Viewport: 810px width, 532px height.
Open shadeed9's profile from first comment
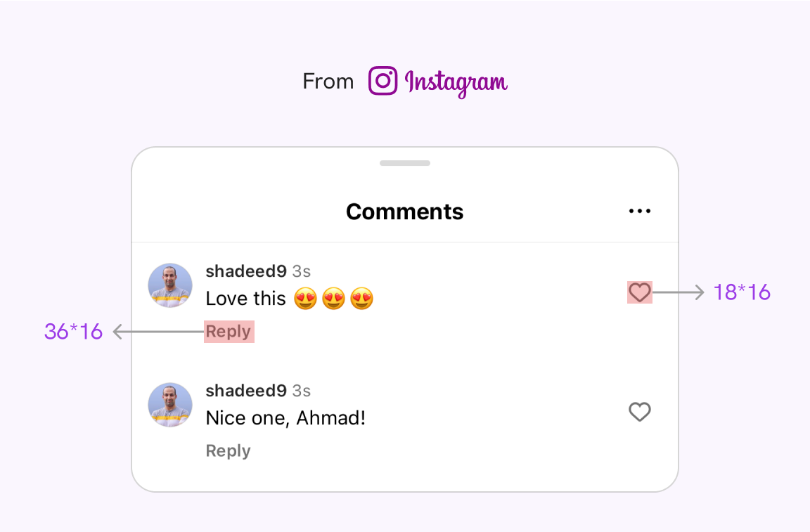[x=247, y=271]
